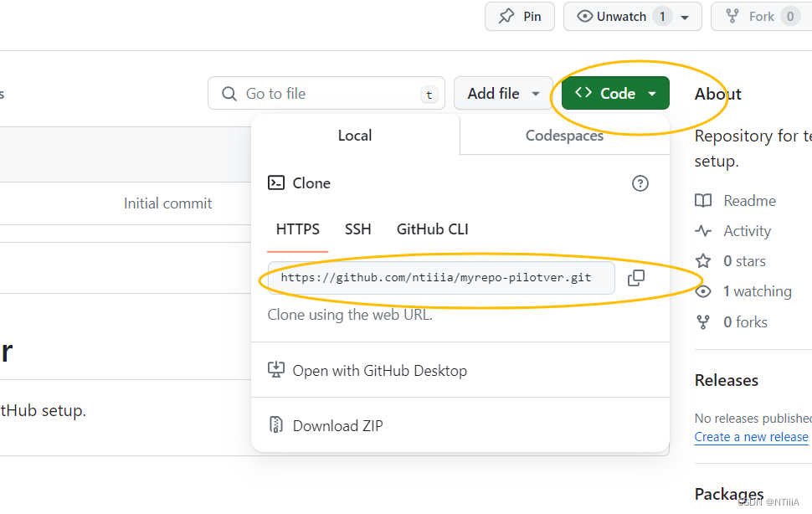Copy the clone URL to clipboard
Viewport: 812px width, 514px height.
636,278
